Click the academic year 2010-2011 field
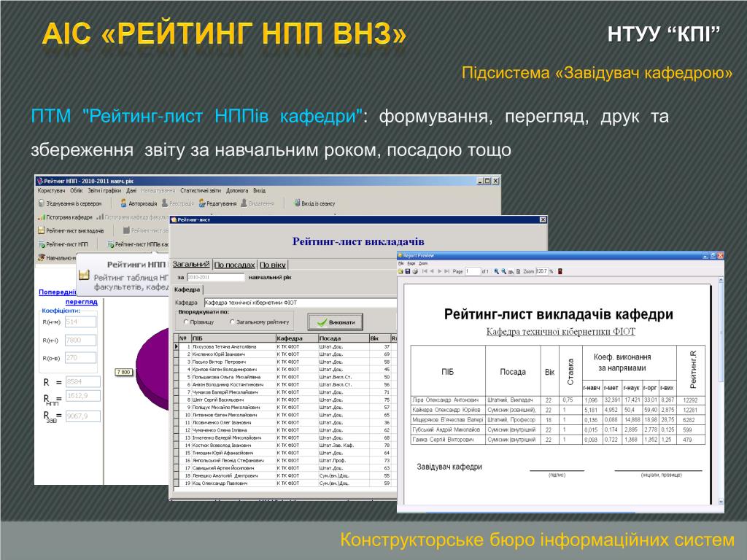This screenshot has height=560, width=747. point(215,277)
